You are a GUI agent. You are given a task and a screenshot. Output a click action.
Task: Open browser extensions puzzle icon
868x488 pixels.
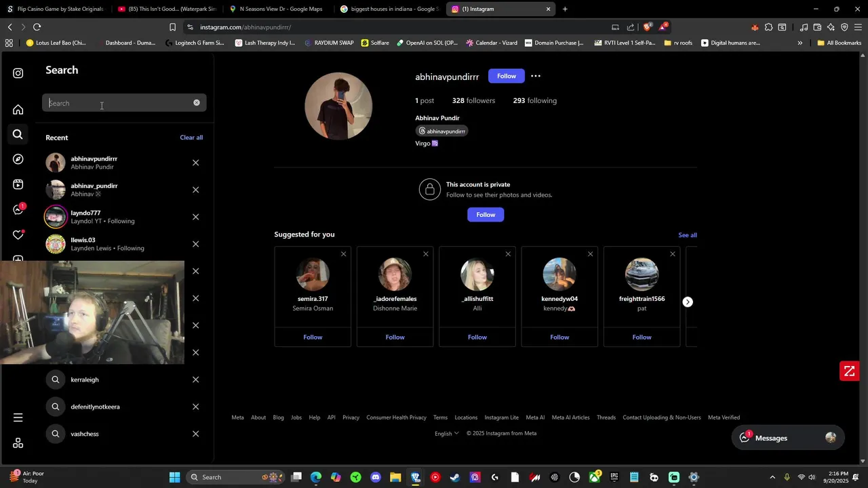click(768, 27)
